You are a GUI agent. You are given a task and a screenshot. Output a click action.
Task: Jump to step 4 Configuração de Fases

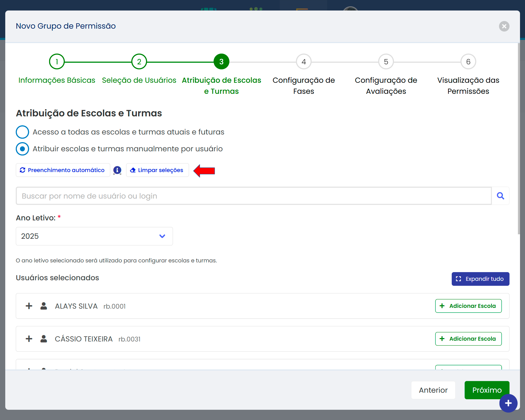click(x=304, y=62)
